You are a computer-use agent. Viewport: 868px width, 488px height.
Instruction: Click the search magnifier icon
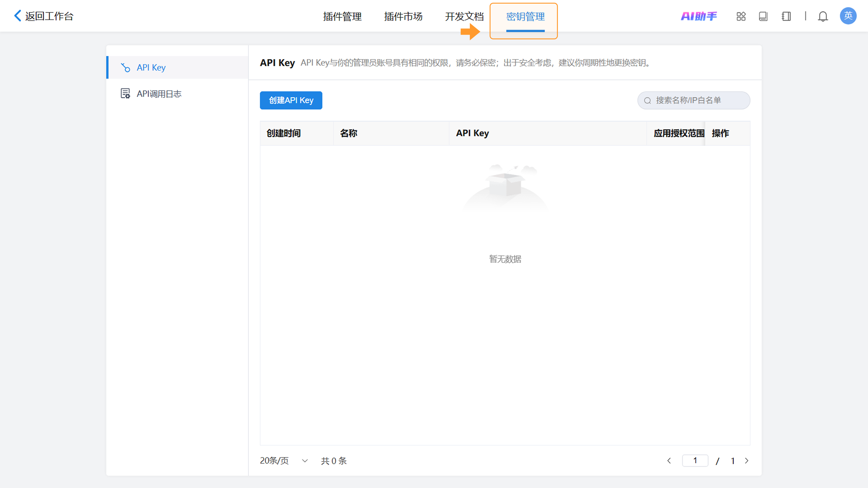click(647, 100)
